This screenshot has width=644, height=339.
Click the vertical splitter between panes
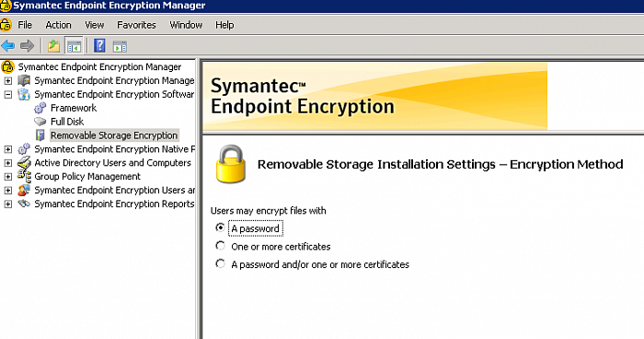coord(198,198)
